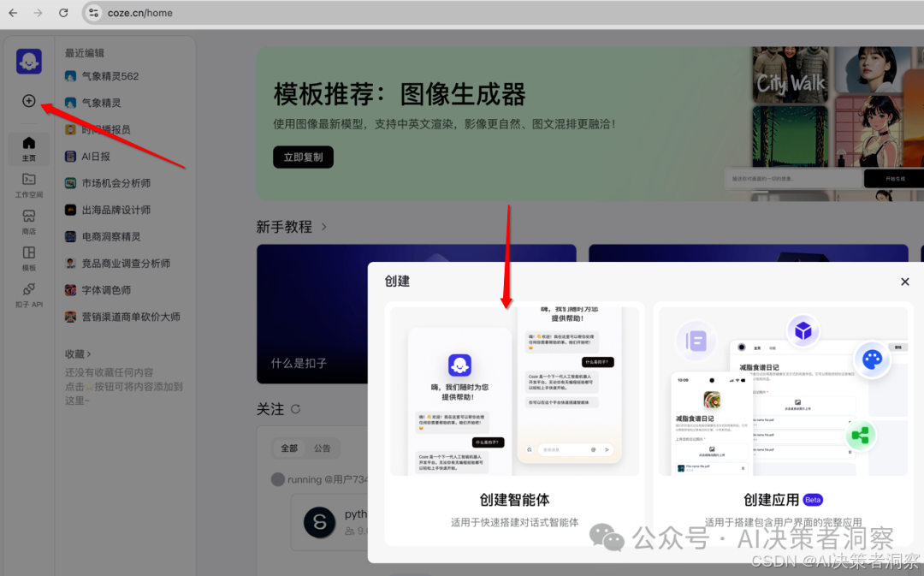Choose 创建智能体 option
This screenshot has height=576, width=924.
click(514, 425)
